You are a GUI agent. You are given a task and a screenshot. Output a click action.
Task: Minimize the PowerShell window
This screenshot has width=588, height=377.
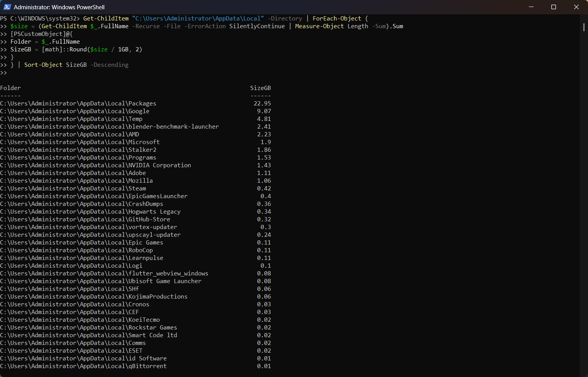tap(531, 7)
